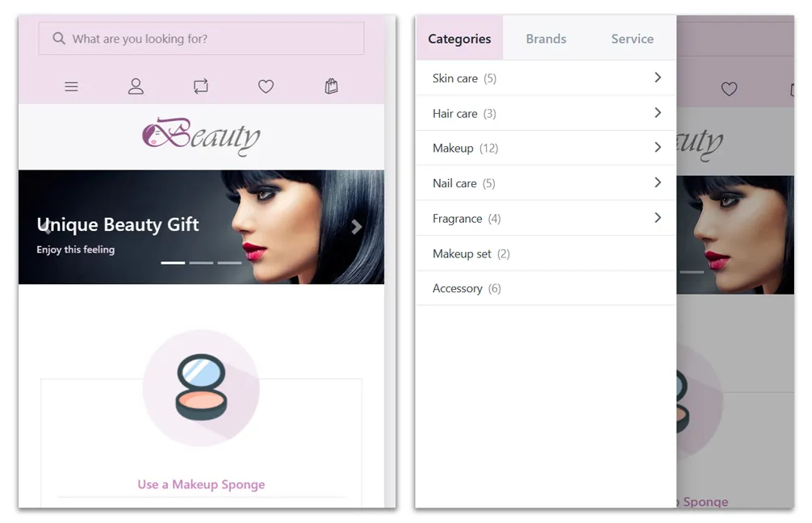Image resolution: width=812 pixels, height=523 pixels.
Task: Select the second banner slide indicator
Action: coord(201,263)
